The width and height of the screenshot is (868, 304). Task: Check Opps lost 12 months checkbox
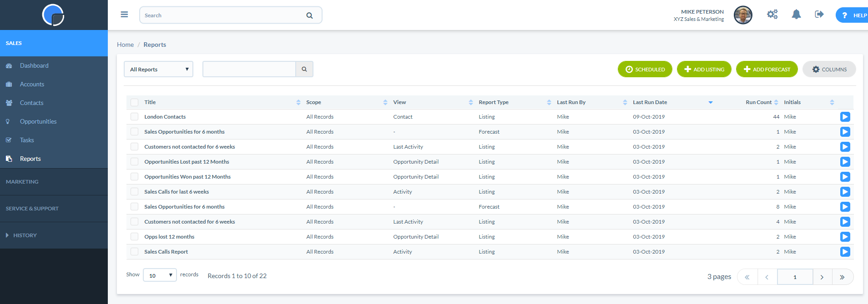point(134,237)
